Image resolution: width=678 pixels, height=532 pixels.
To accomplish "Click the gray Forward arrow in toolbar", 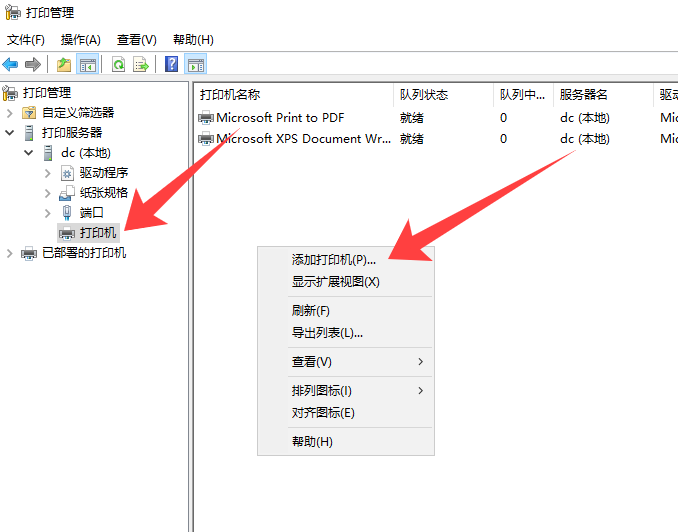I will pos(33,65).
